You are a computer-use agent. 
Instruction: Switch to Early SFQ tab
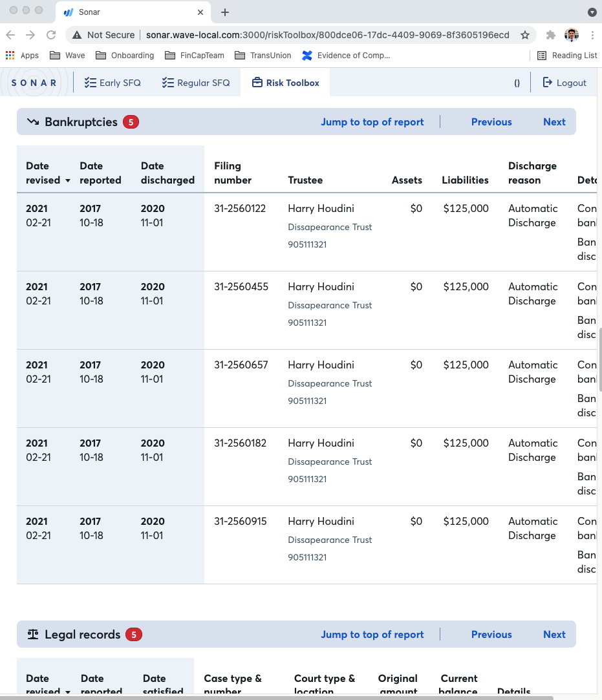(113, 83)
